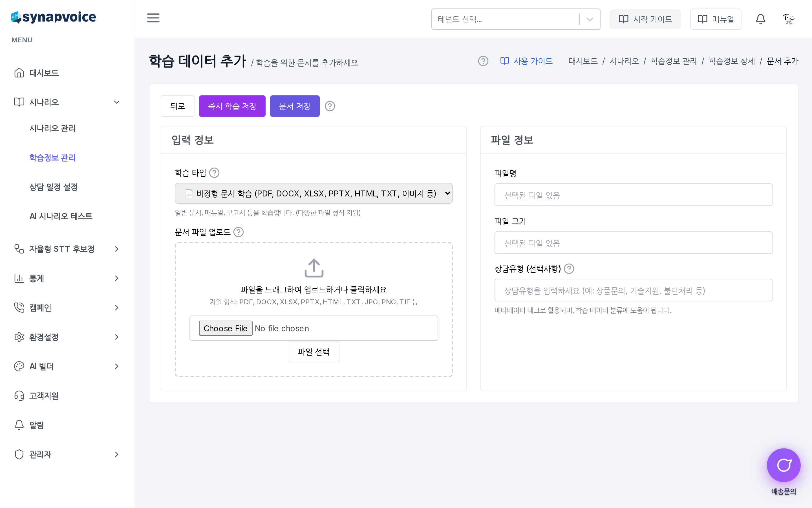Click the 매뉴얼 button

pos(715,19)
